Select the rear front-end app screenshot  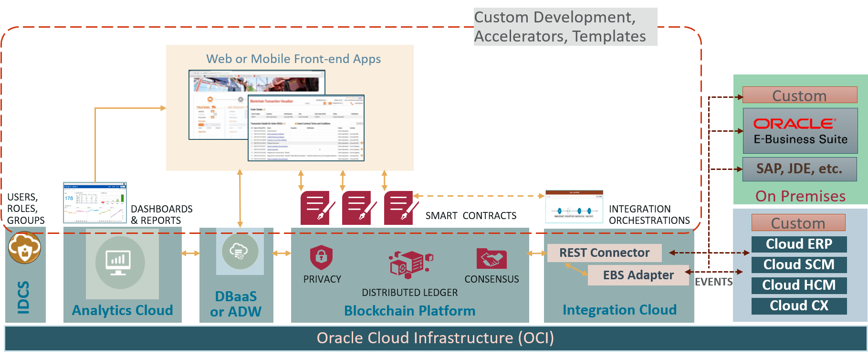point(257,105)
